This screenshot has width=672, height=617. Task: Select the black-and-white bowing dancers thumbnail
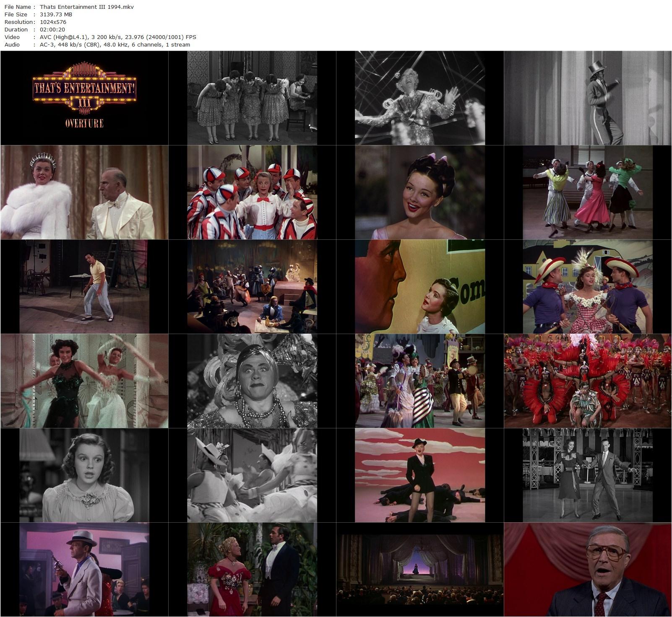(x=252, y=96)
